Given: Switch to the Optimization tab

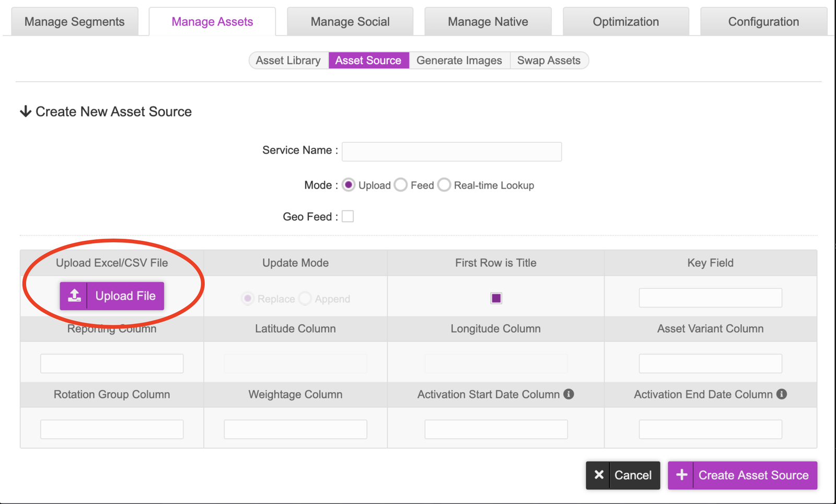Looking at the screenshot, I should point(625,22).
